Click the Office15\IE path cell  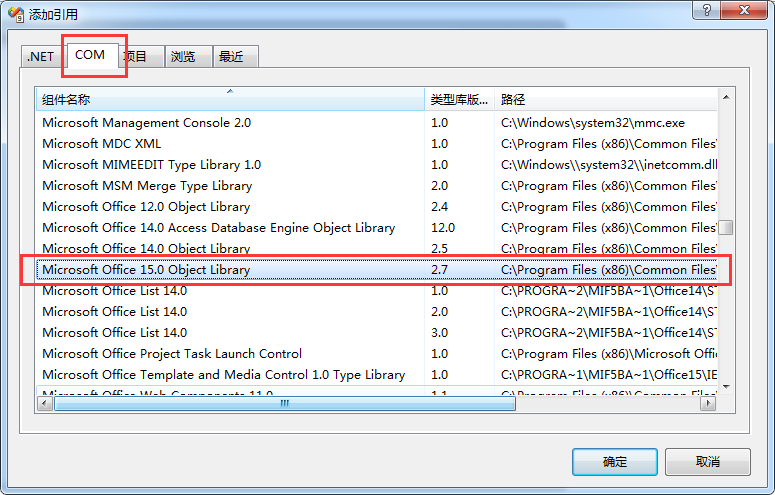(609, 375)
